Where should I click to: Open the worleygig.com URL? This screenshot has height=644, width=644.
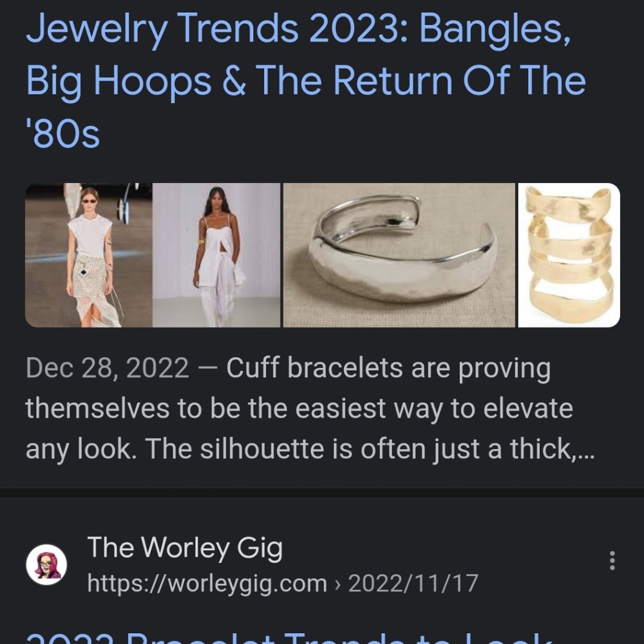[207, 583]
